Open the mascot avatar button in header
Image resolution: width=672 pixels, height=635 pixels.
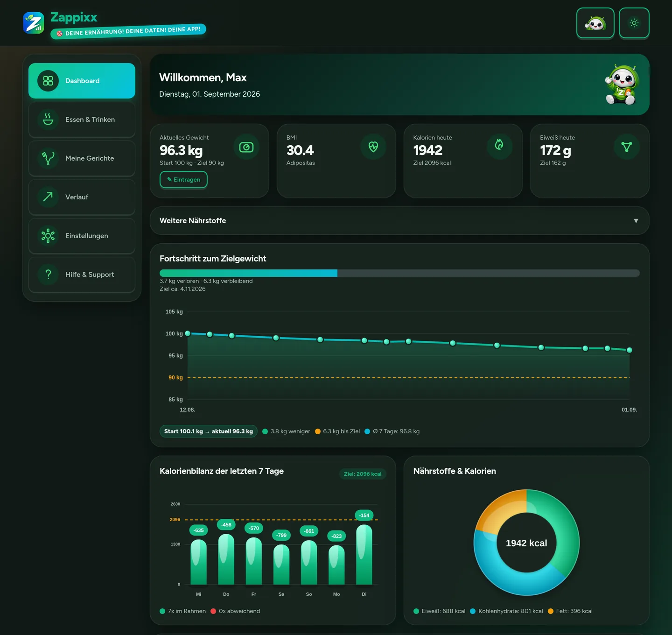595,23
